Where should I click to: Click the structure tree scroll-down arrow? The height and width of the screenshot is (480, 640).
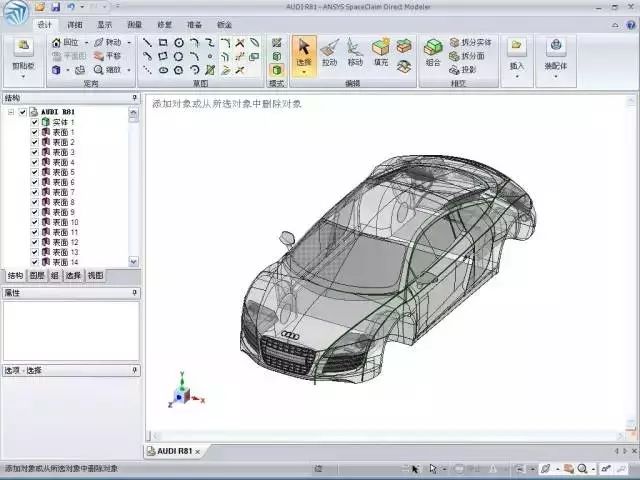click(133, 261)
